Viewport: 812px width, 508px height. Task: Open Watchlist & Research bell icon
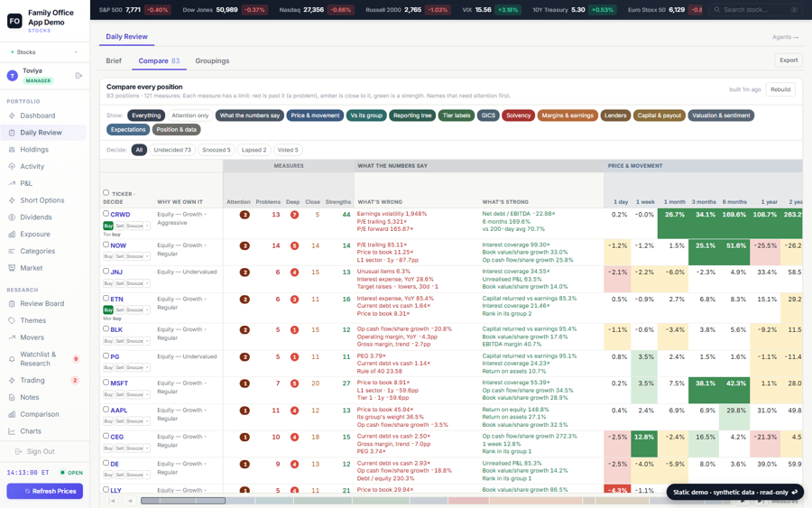click(x=12, y=359)
